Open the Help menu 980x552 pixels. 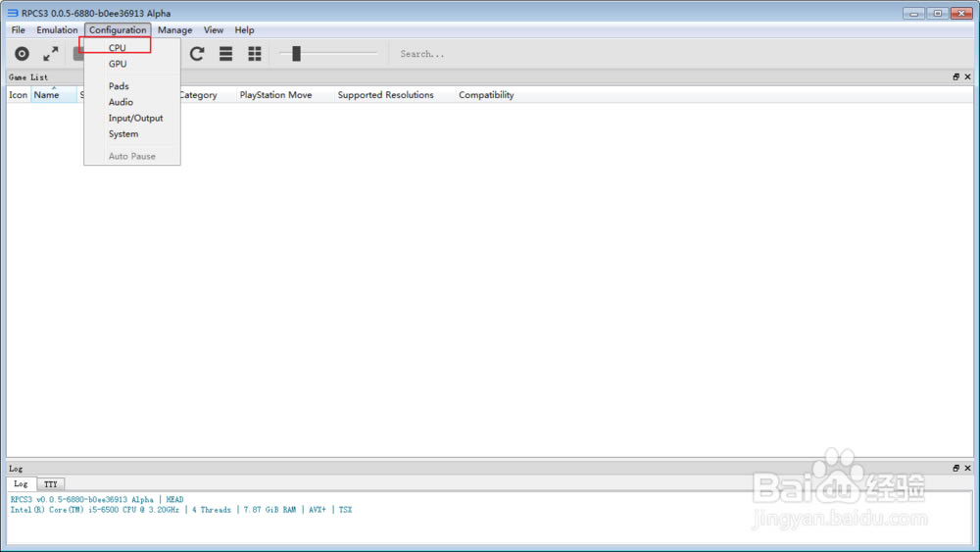(244, 30)
